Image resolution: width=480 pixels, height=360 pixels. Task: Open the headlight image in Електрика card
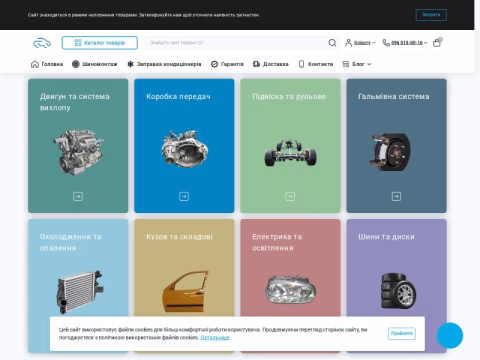tap(290, 289)
